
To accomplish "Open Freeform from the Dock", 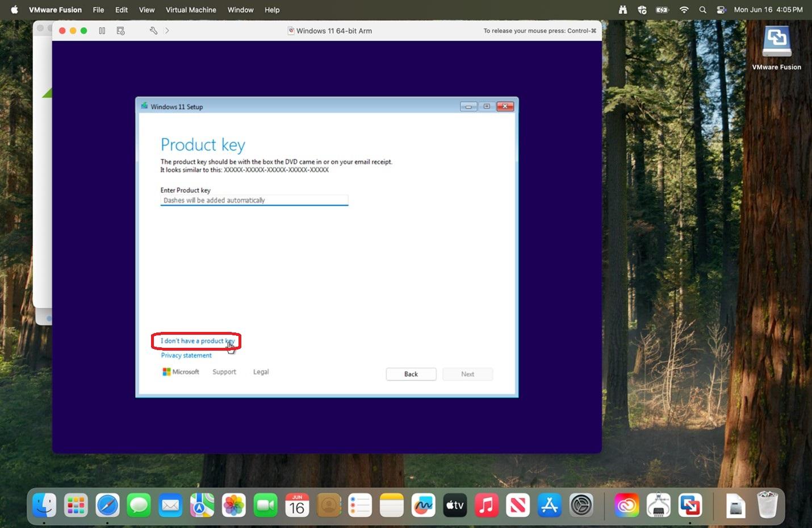I will pyautogui.click(x=423, y=505).
